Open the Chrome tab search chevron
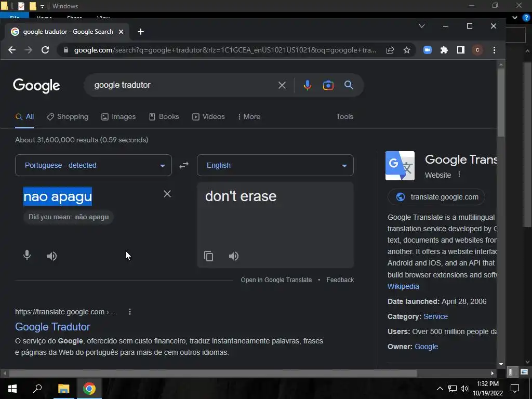Image resolution: width=532 pixels, height=399 pixels. (x=422, y=26)
